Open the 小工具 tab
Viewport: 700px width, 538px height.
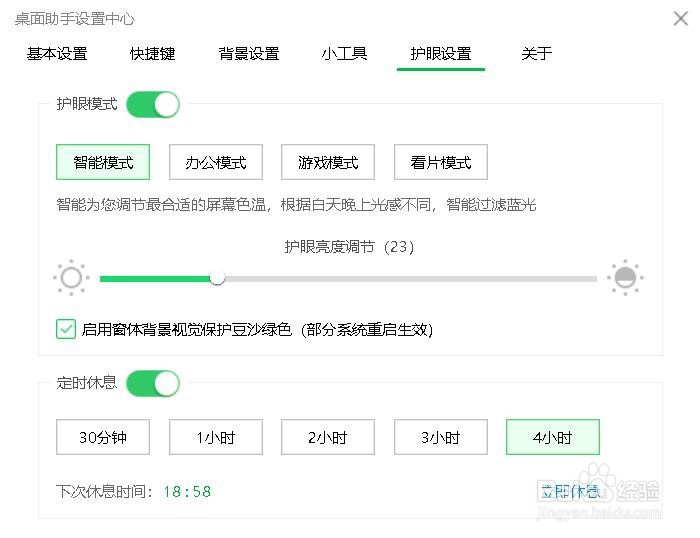click(344, 54)
